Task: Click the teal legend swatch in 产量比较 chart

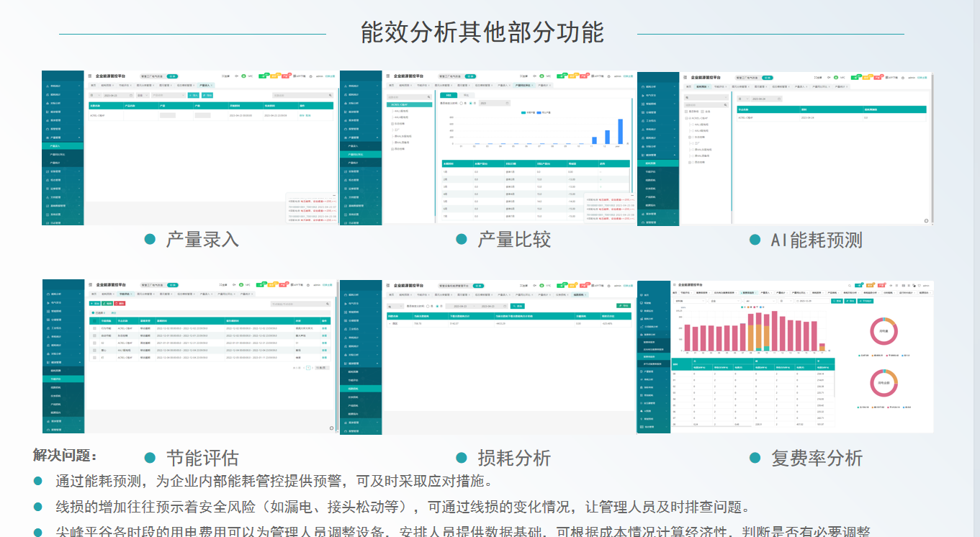Action: tap(523, 112)
